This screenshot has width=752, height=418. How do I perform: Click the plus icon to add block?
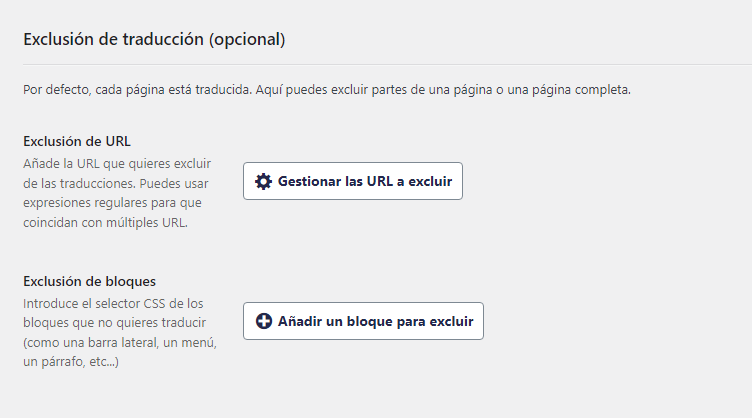264,321
